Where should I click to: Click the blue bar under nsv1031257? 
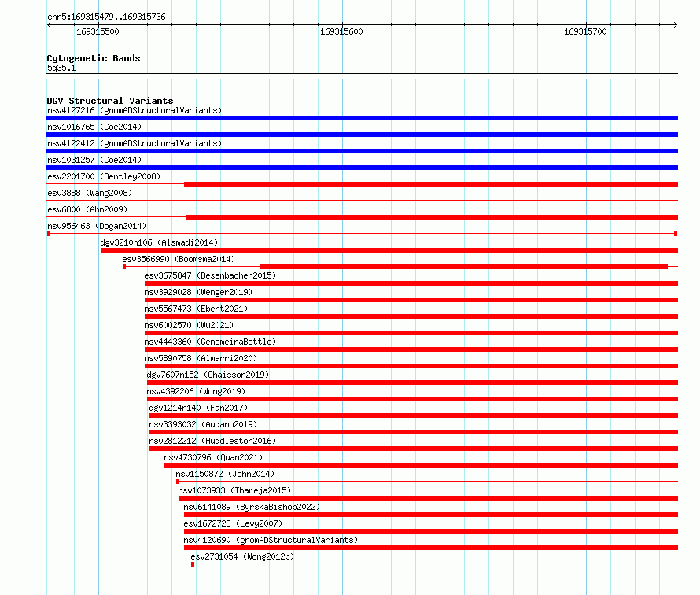click(x=362, y=168)
